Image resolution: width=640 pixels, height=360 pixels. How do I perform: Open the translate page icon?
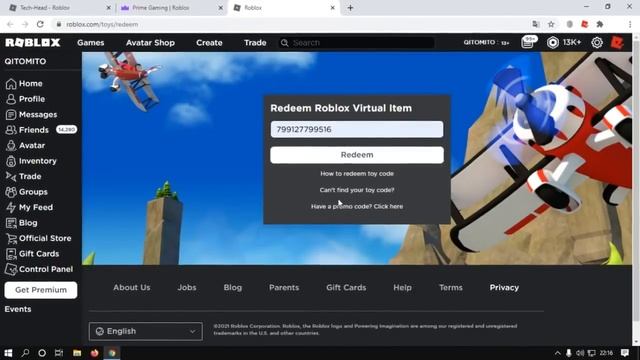pyautogui.click(x=536, y=24)
